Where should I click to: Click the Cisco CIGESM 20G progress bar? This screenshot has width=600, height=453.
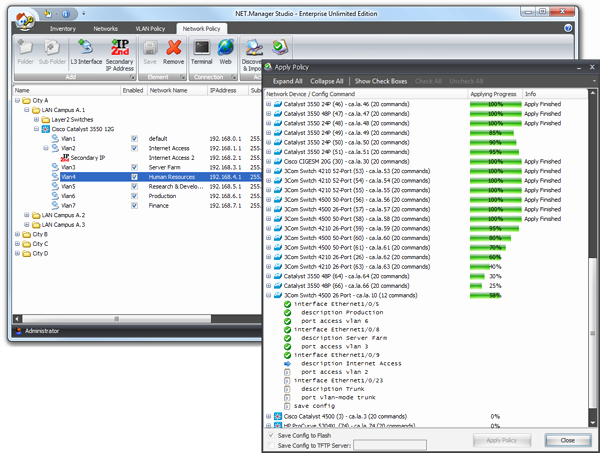pyautogui.click(x=495, y=161)
